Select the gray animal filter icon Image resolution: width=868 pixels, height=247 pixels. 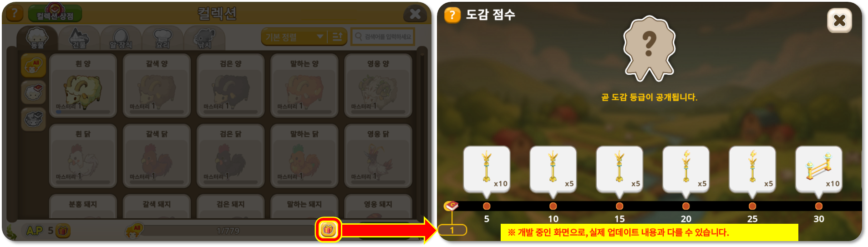(x=33, y=119)
